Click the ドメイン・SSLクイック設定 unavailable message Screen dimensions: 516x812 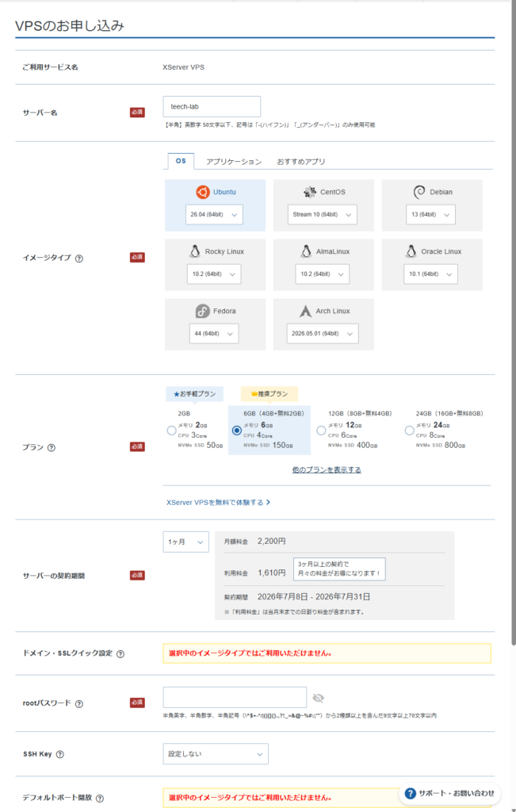tap(327, 653)
